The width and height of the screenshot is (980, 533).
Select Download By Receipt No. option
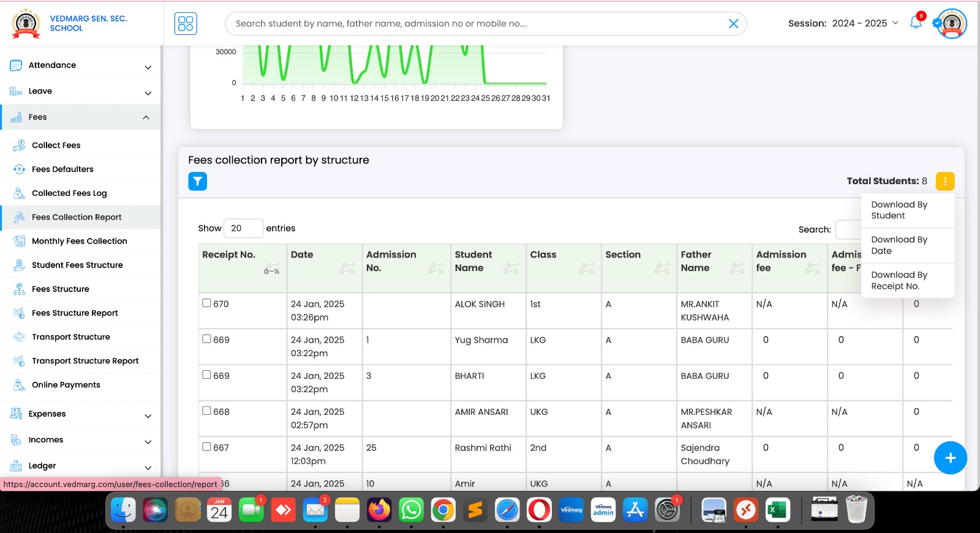click(899, 280)
